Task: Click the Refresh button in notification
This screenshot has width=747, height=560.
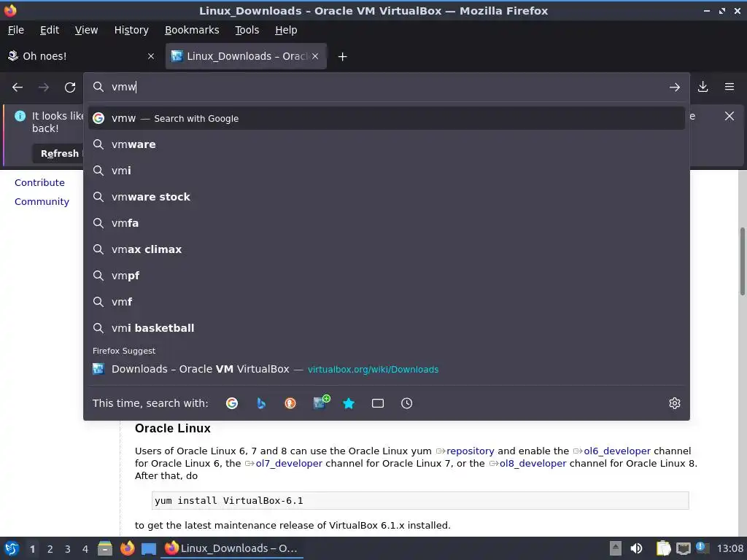Action: tap(58, 153)
